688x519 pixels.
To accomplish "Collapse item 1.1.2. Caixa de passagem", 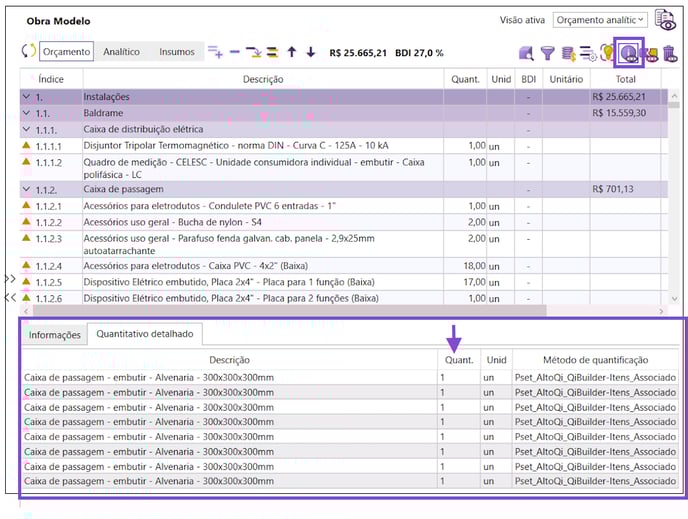I will tap(26, 189).
